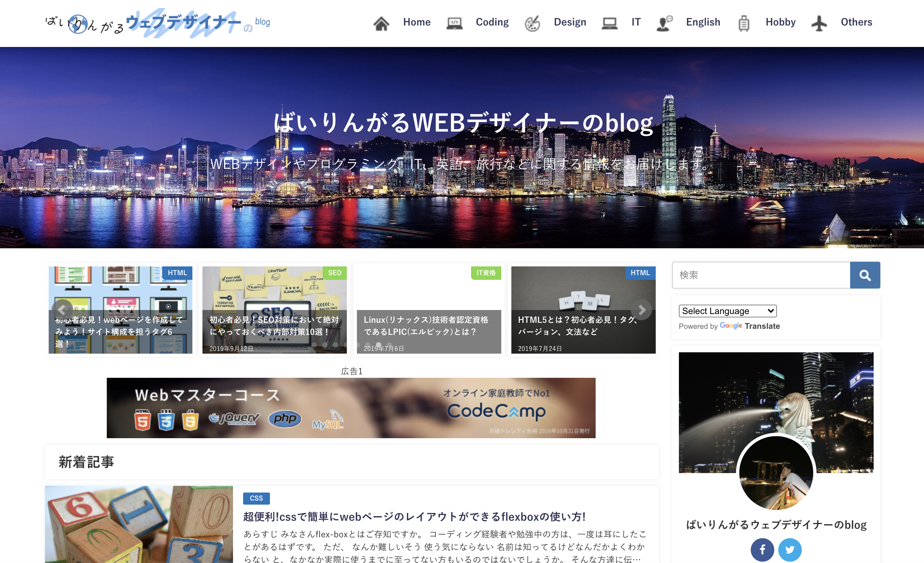Viewport: 924px width, 563px height.
Task: Click the suitcase icon beside Hobby
Action: 744,23
